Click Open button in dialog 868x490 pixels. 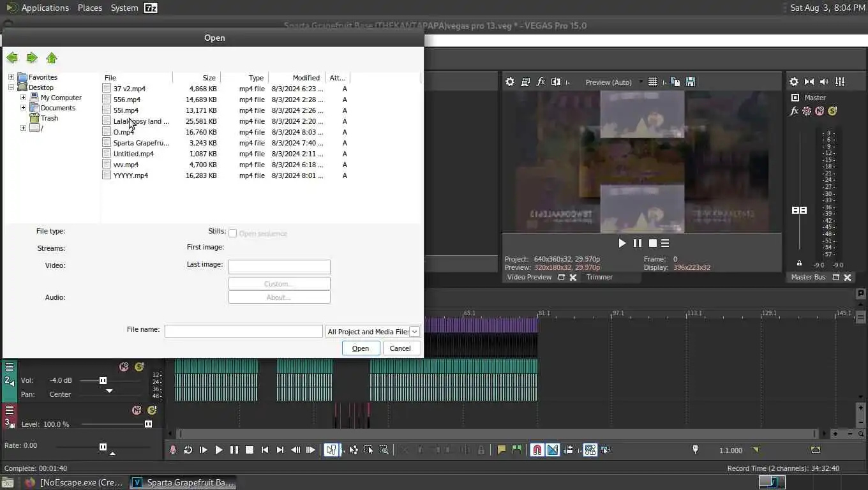coord(361,348)
